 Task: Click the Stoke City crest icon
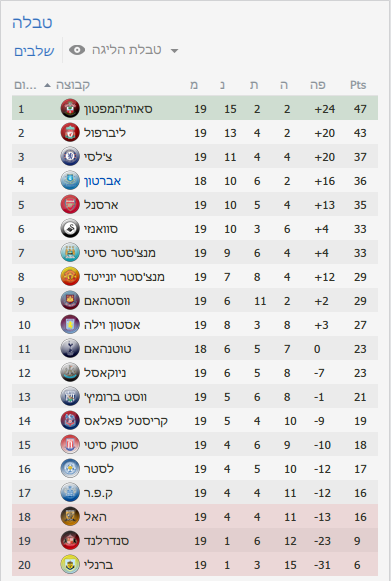point(70,445)
